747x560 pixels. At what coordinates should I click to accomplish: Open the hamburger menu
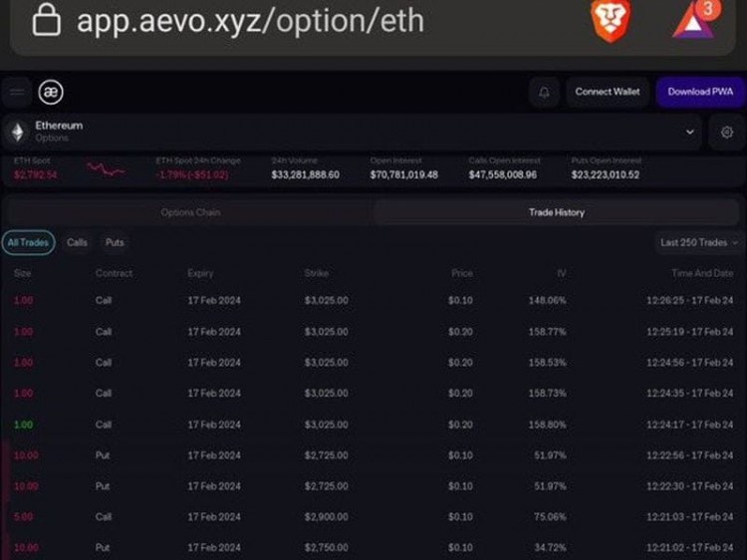coord(17,92)
